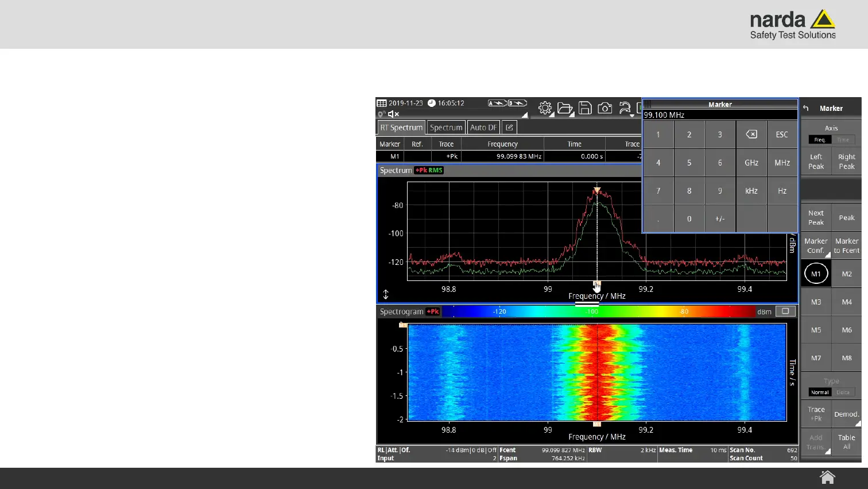Viewport: 868px width, 489px height.
Task: Take a screenshot with camera icon
Action: 604,108
